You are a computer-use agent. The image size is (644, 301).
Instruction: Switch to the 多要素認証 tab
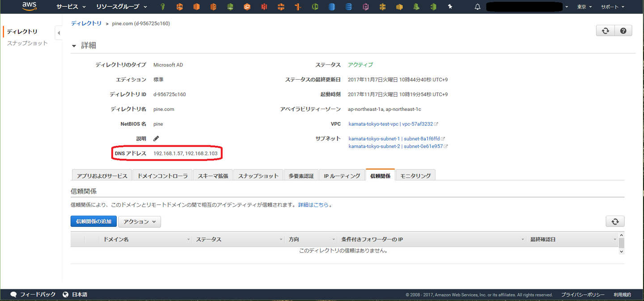[301, 175]
